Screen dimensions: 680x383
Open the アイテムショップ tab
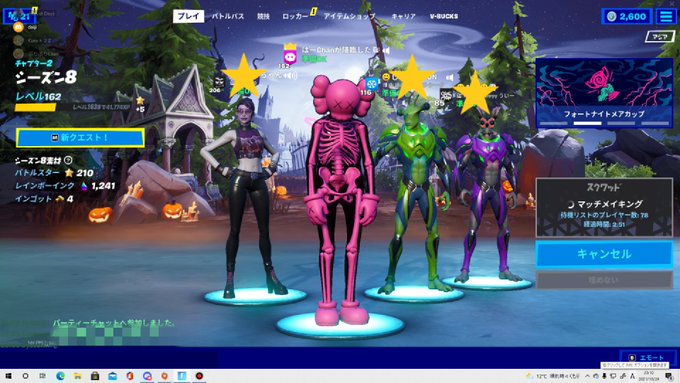(x=349, y=16)
